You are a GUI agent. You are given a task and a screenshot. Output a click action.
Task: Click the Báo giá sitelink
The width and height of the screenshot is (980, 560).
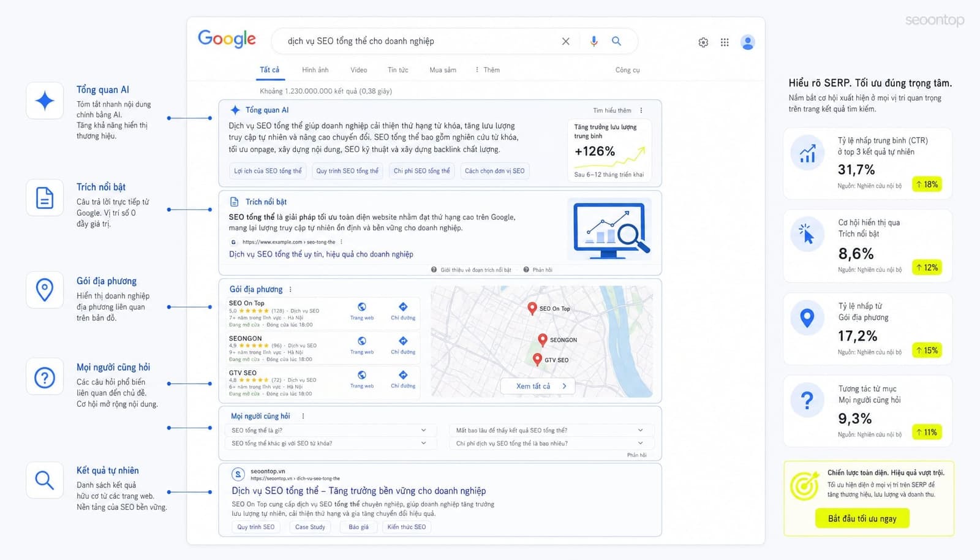[x=358, y=527]
